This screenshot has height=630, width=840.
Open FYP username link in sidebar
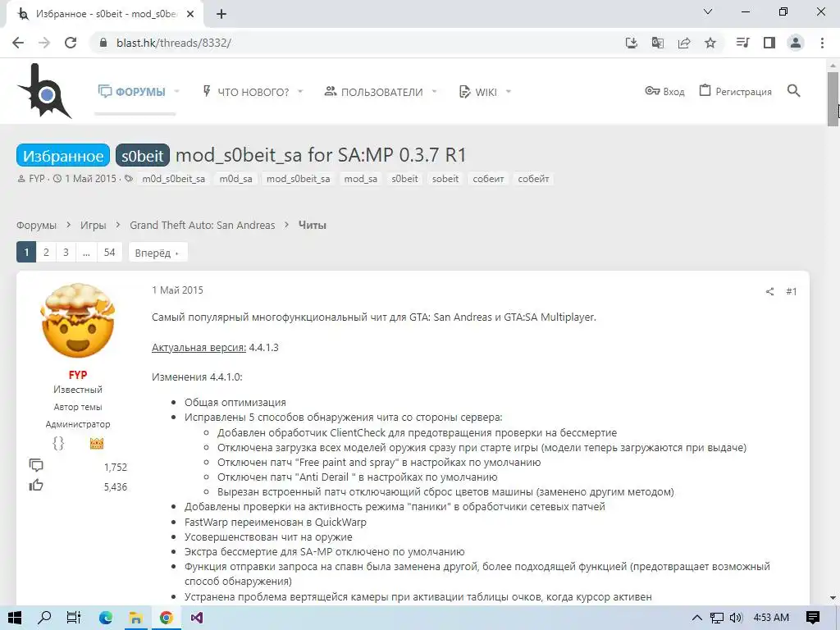point(78,374)
